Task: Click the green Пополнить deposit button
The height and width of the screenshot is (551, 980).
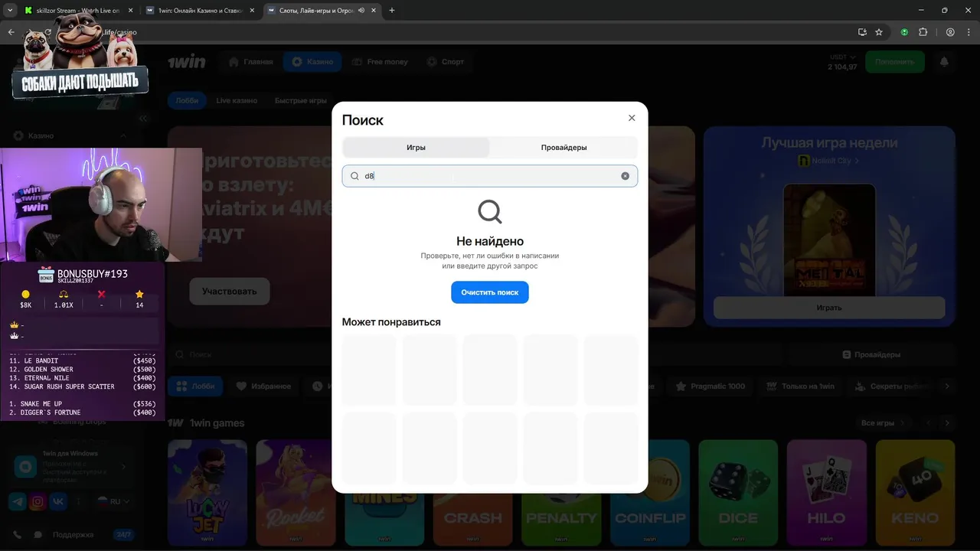Action: click(x=894, y=62)
